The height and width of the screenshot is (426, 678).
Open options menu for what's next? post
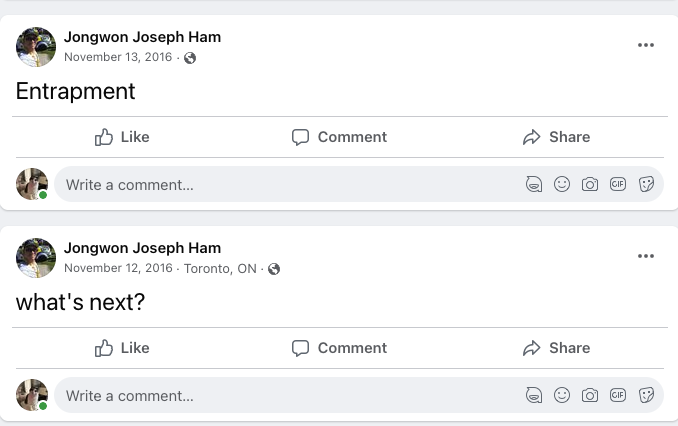pyautogui.click(x=646, y=256)
